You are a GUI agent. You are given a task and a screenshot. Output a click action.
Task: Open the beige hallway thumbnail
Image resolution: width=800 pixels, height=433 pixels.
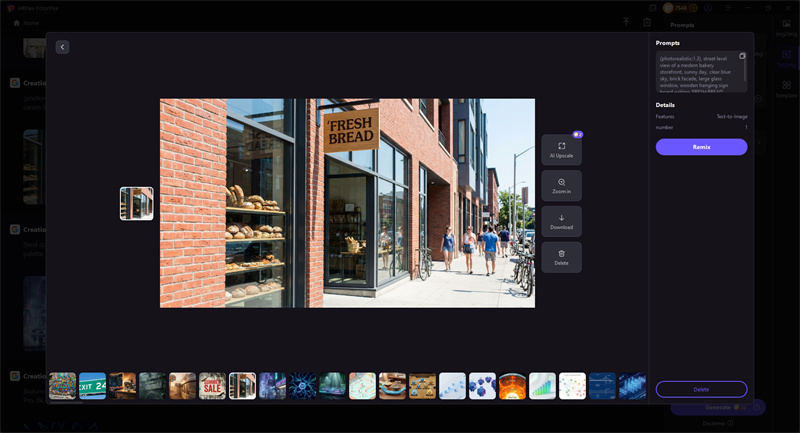182,386
